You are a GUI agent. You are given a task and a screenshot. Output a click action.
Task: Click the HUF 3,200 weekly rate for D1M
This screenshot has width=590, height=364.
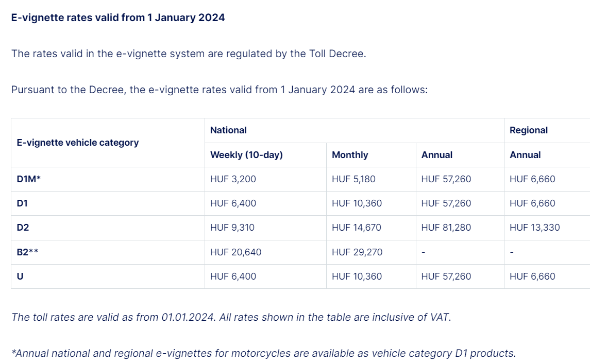pyautogui.click(x=233, y=179)
